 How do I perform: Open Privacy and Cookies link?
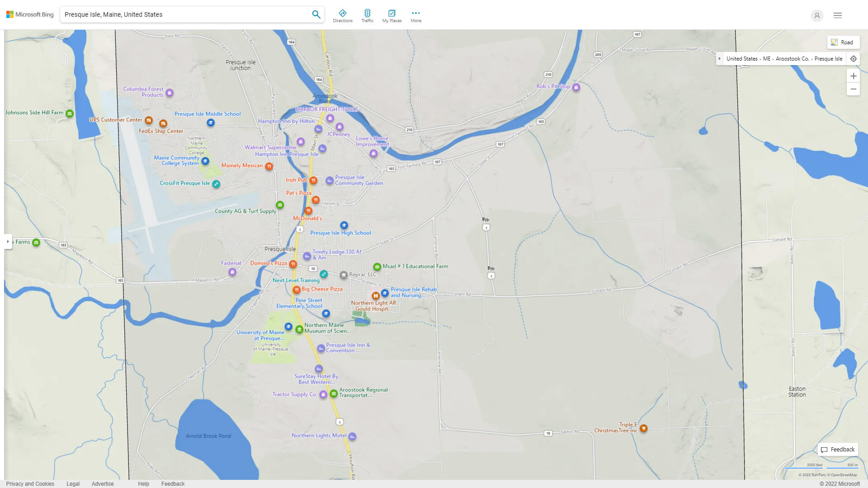30,483
